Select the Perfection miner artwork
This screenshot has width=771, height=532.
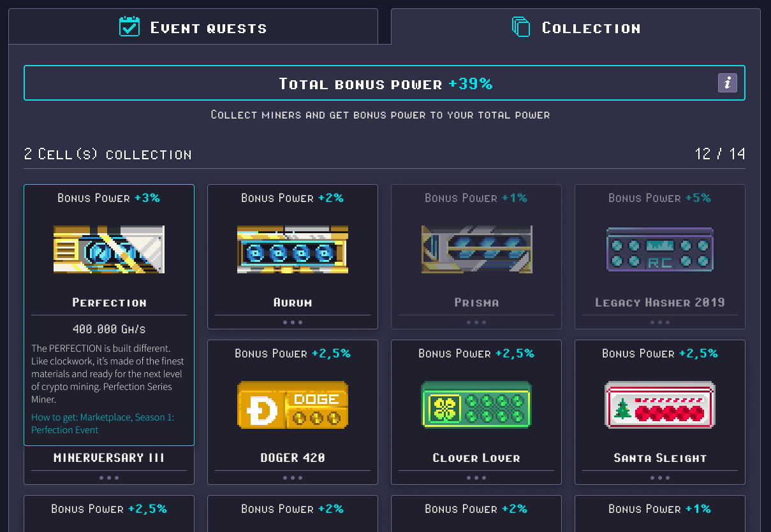(108, 250)
